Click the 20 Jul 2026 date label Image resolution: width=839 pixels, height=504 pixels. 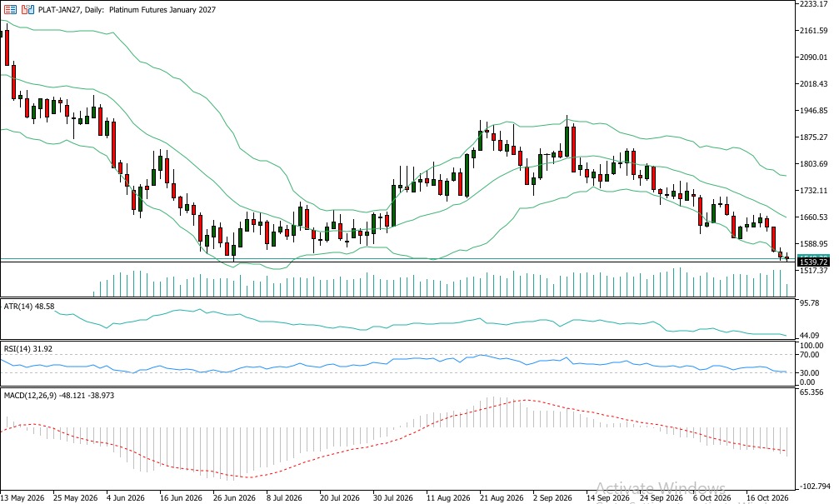click(x=339, y=497)
